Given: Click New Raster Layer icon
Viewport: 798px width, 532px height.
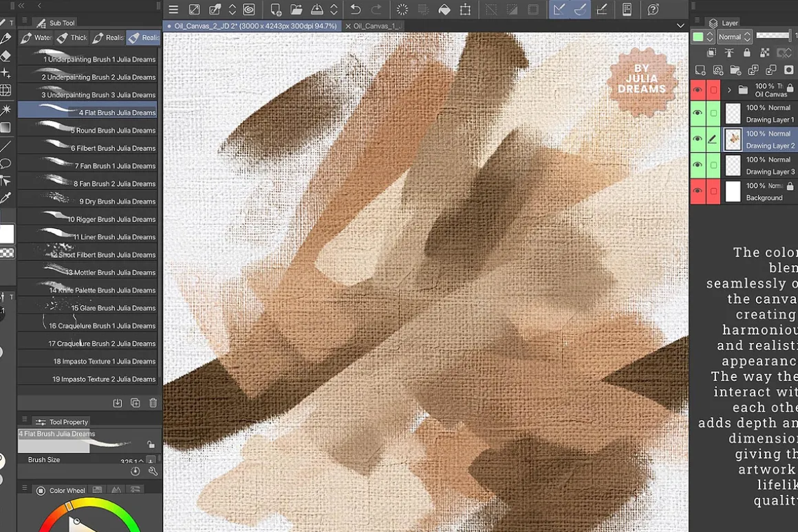Looking at the screenshot, I should 700,70.
